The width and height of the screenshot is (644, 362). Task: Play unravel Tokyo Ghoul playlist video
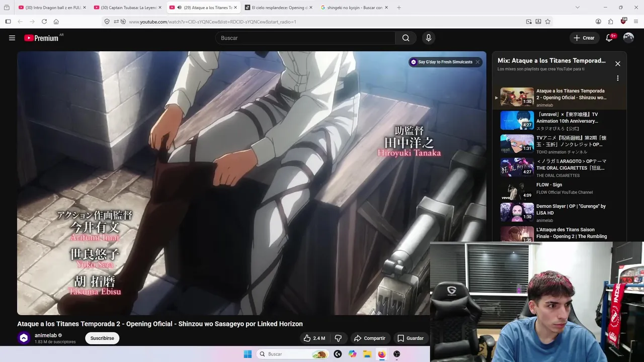click(x=558, y=121)
